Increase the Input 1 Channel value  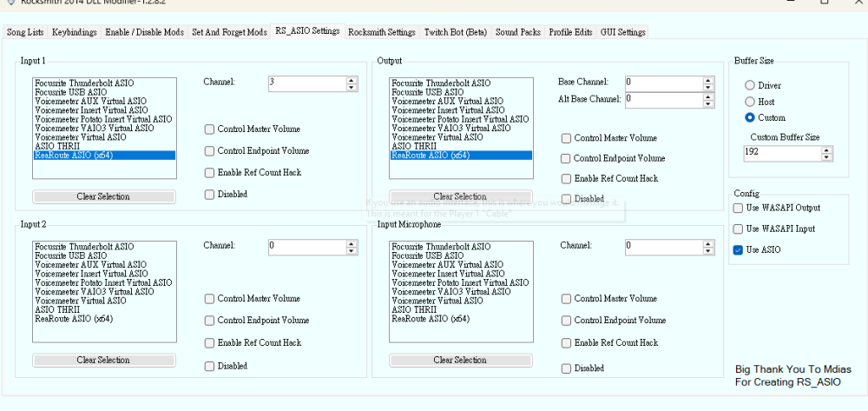(352, 80)
